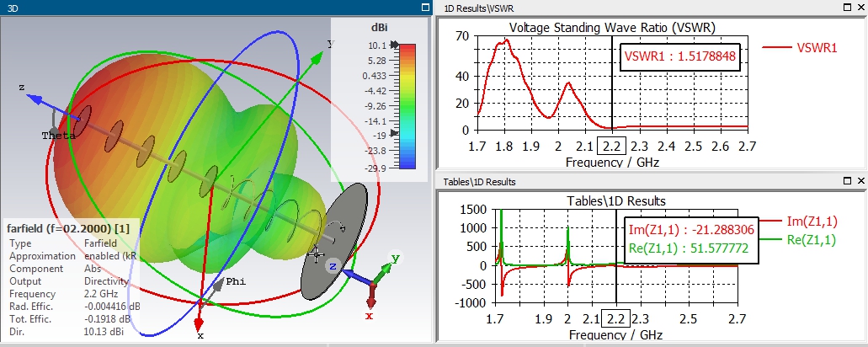The width and height of the screenshot is (868, 347).
Task: Maximize the 3D view window
Action: pos(426,8)
